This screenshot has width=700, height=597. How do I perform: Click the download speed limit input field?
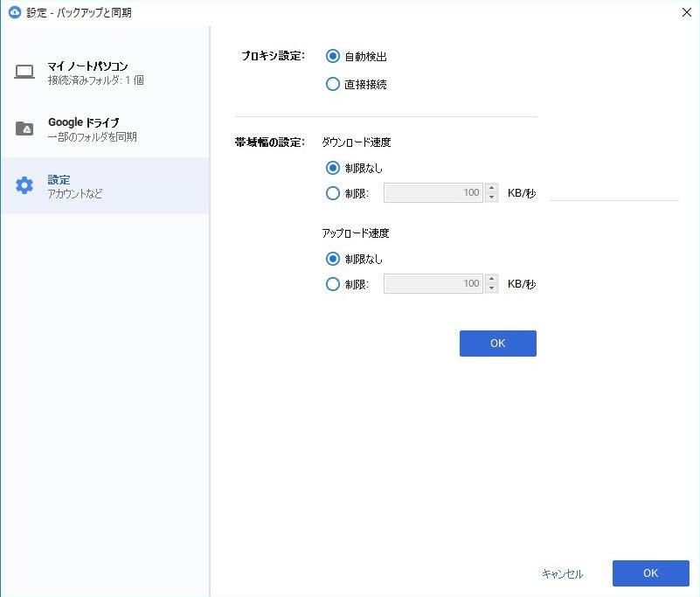pyautogui.click(x=433, y=193)
